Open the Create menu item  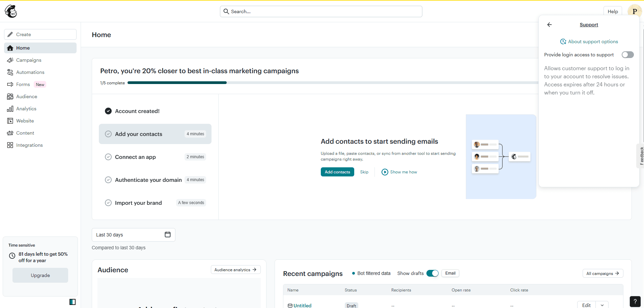click(x=40, y=34)
